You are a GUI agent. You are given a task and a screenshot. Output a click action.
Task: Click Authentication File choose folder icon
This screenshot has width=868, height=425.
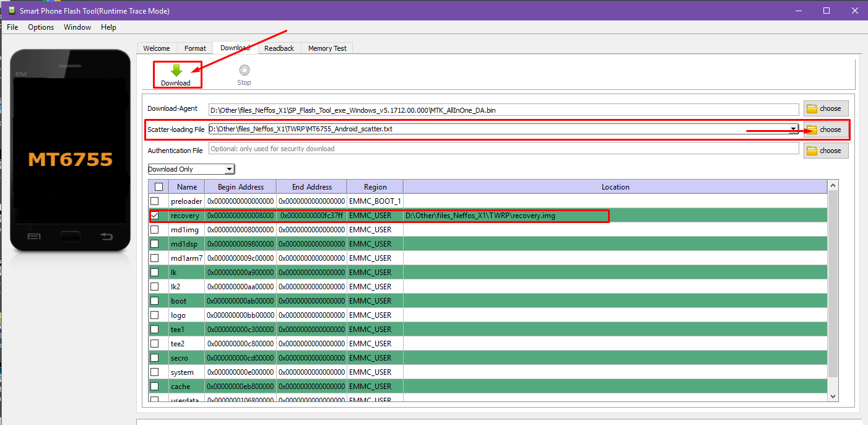812,151
